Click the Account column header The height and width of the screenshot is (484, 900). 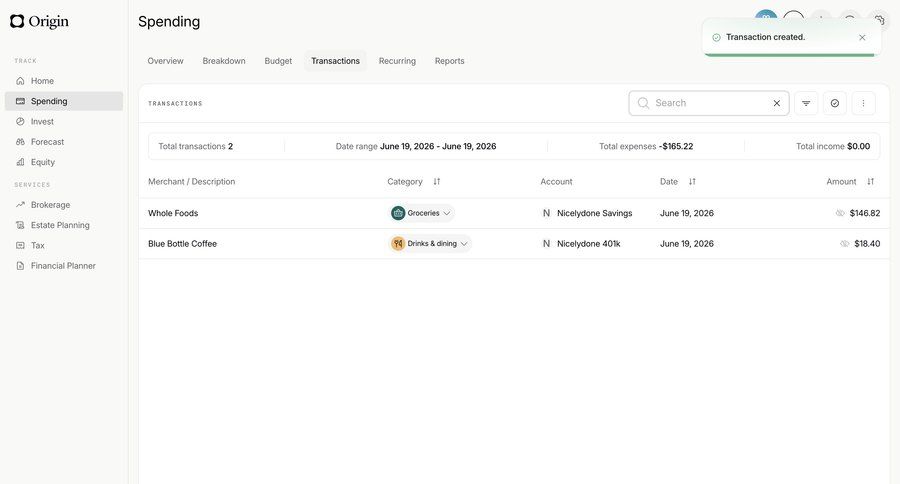556,181
